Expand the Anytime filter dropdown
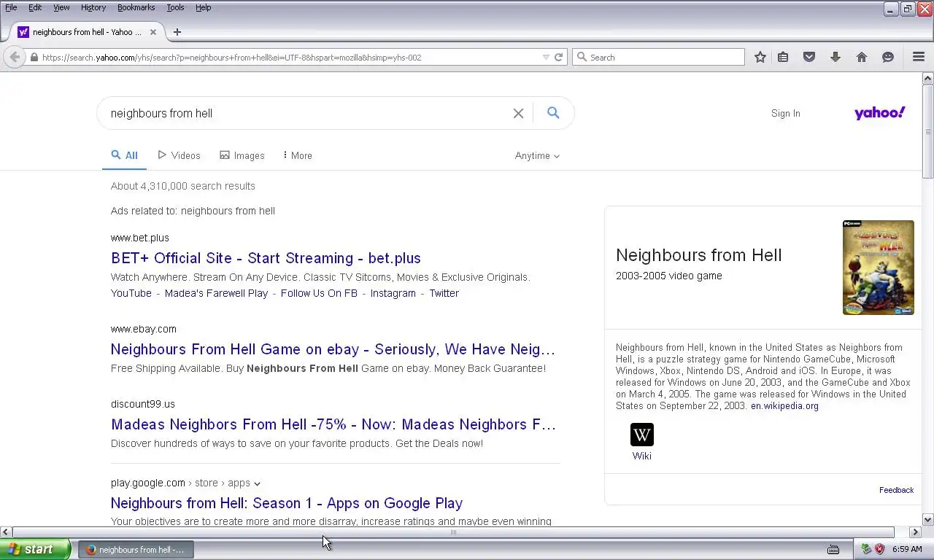934x560 pixels. click(x=537, y=155)
